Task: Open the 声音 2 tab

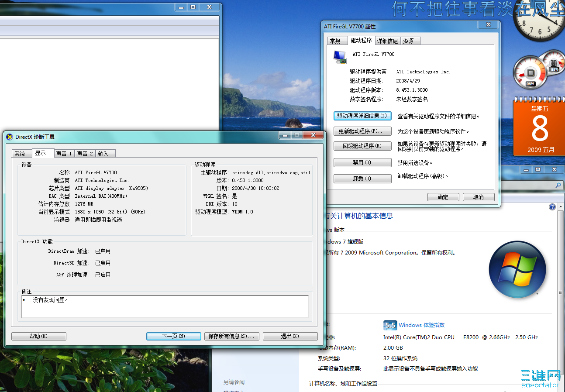Action: click(85, 154)
